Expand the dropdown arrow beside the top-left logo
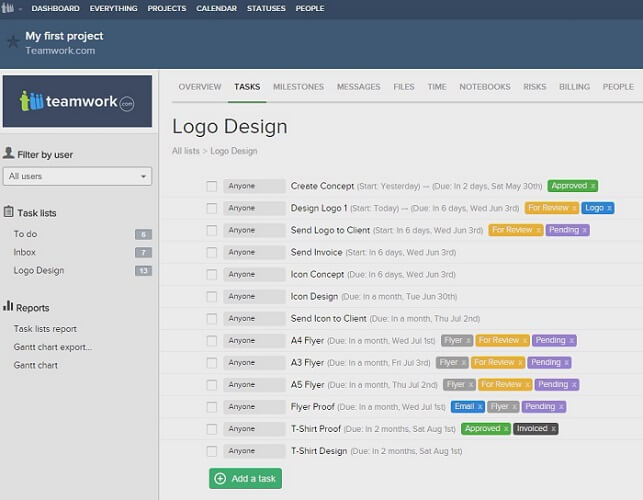Screen dimensions: 643x500 click(20, 8)
